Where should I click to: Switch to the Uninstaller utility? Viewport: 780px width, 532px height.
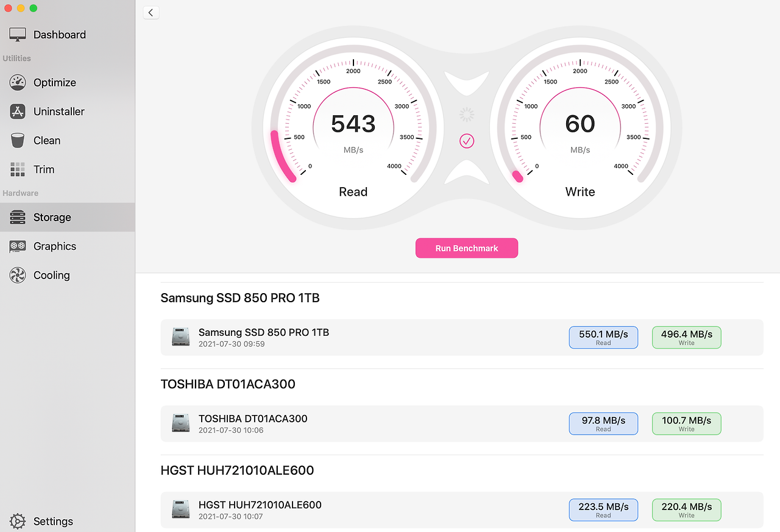click(x=68, y=112)
